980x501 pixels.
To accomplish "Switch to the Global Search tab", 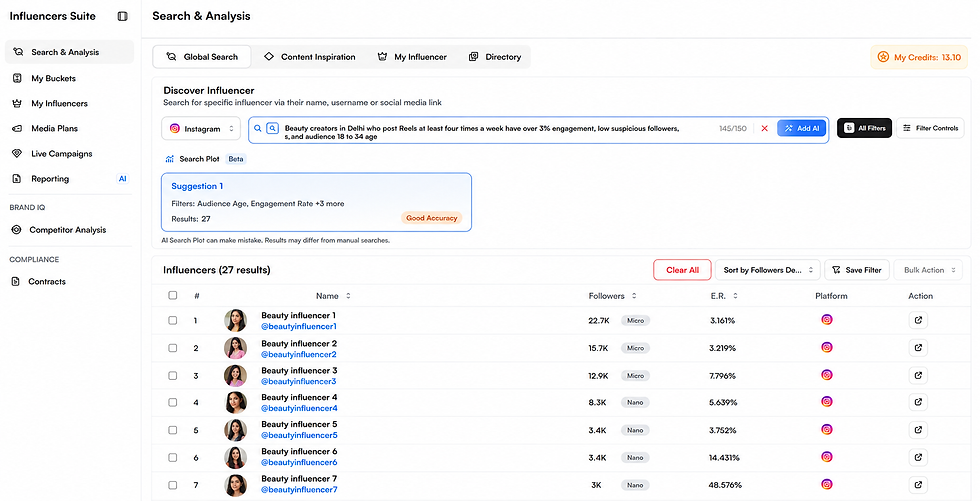I will (x=202, y=57).
